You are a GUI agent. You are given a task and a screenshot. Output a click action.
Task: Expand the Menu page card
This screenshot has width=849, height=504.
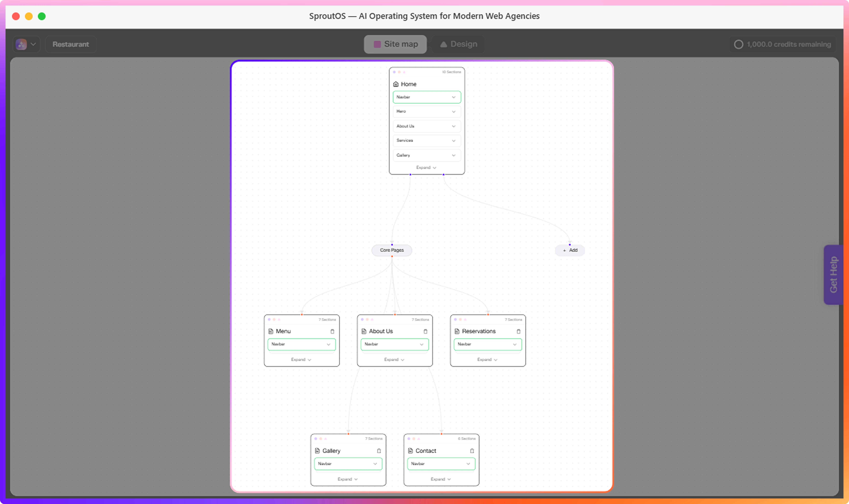pyautogui.click(x=301, y=359)
